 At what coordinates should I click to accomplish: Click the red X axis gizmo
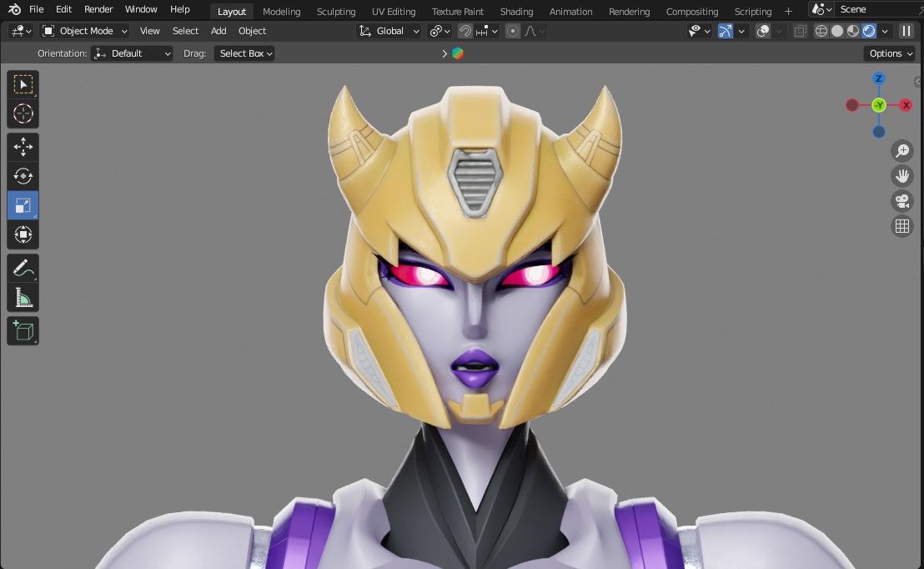(x=906, y=105)
